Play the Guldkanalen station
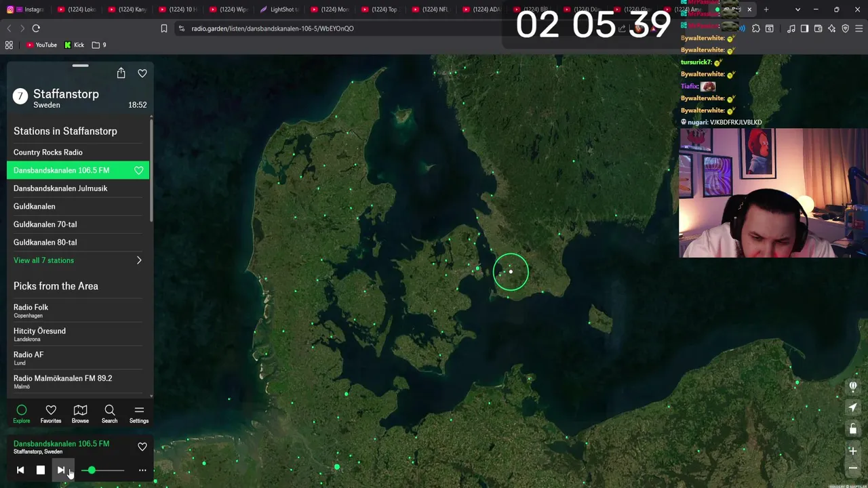The width and height of the screenshot is (868, 488). pyautogui.click(x=78, y=206)
